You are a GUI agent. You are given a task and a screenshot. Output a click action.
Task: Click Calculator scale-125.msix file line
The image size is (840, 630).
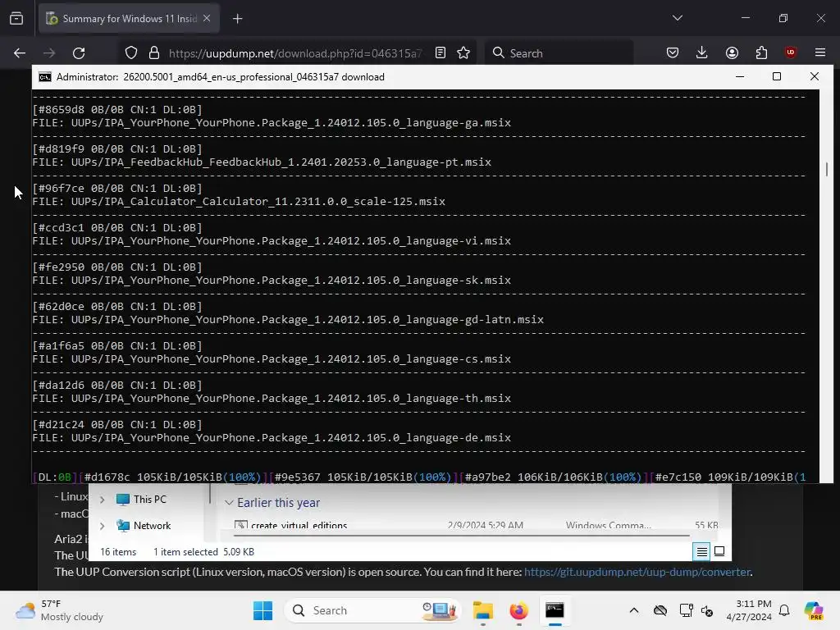[239, 202]
